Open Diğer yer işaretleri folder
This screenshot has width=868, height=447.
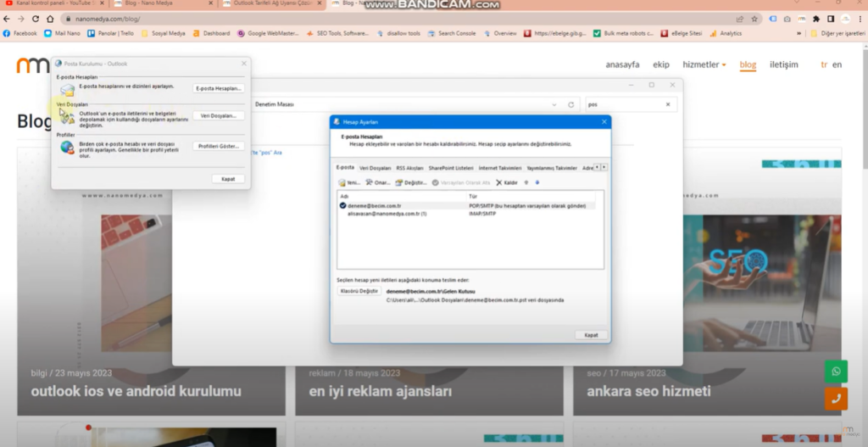coord(837,33)
